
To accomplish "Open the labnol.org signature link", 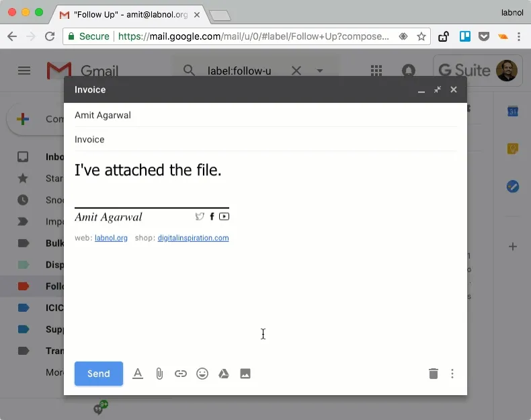I will (x=111, y=238).
